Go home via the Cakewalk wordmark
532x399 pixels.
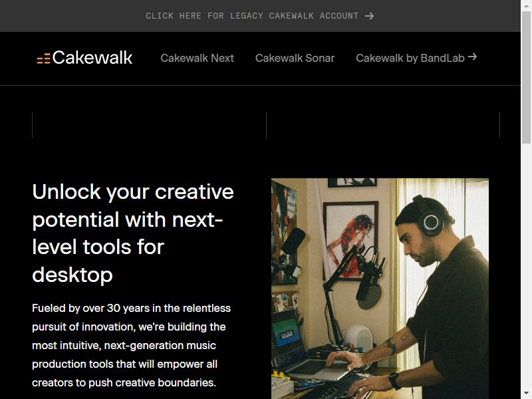tap(92, 58)
